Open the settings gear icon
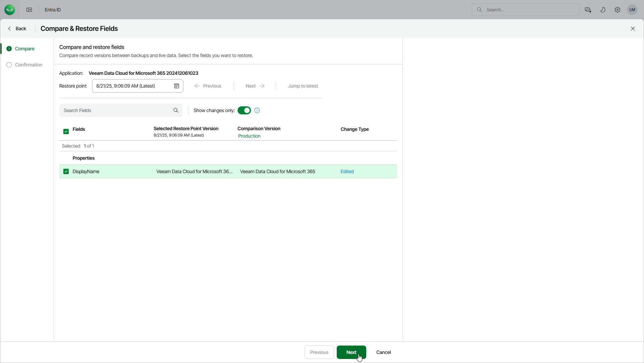 click(x=618, y=10)
